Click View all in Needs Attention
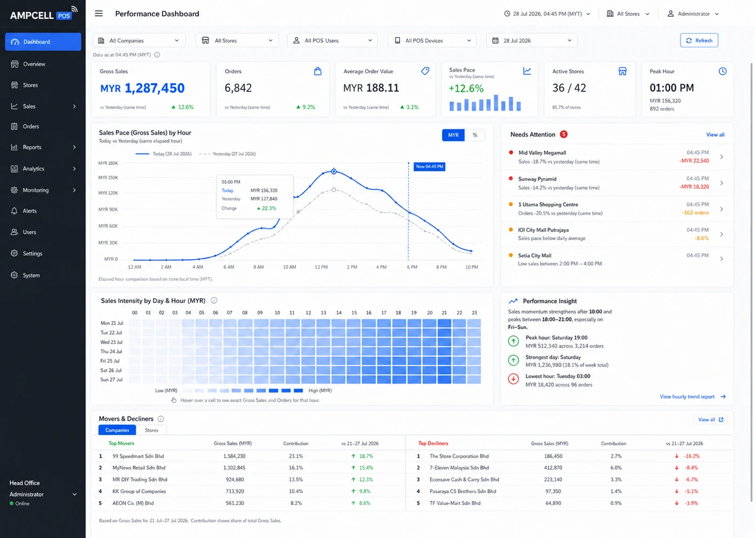 [715, 134]
